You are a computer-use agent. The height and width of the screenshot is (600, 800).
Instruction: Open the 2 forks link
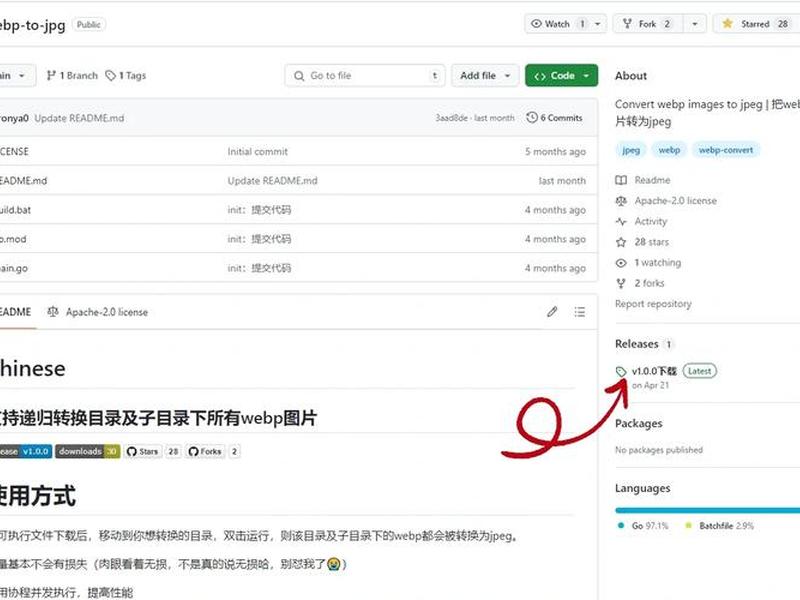click(x=649, y=283)
